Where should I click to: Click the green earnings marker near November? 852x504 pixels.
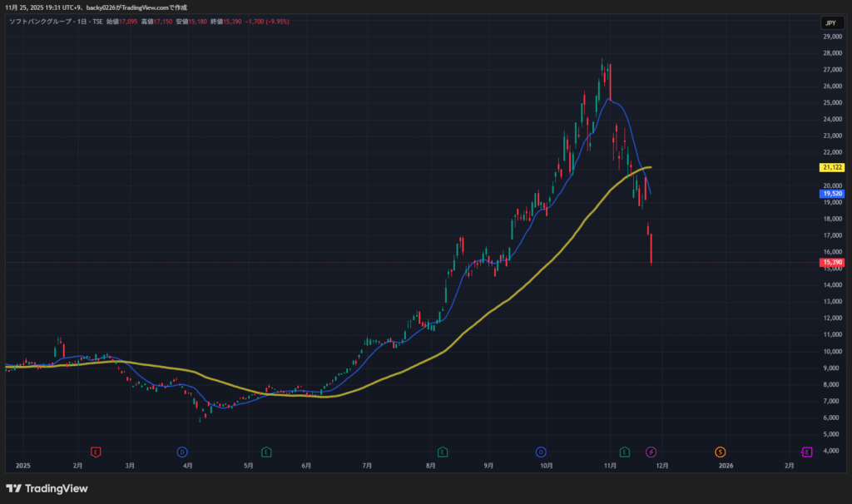point(624,452)
